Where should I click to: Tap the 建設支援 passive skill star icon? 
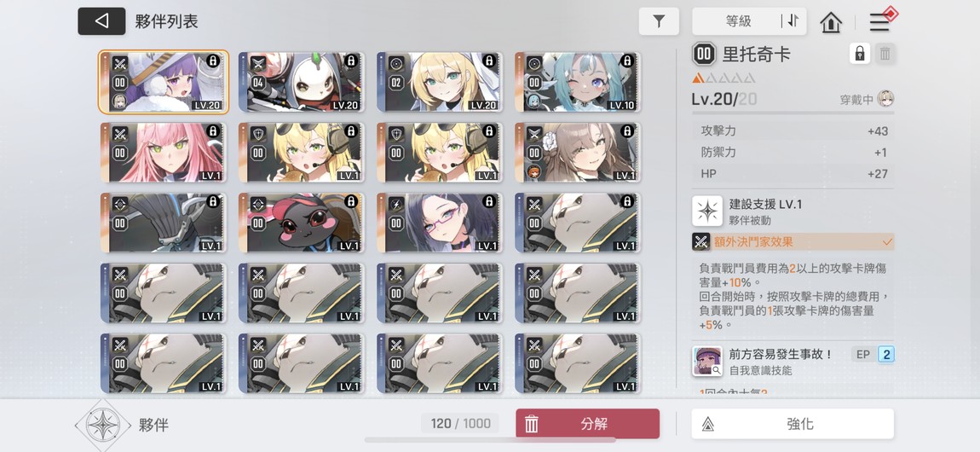pos(707,212)
